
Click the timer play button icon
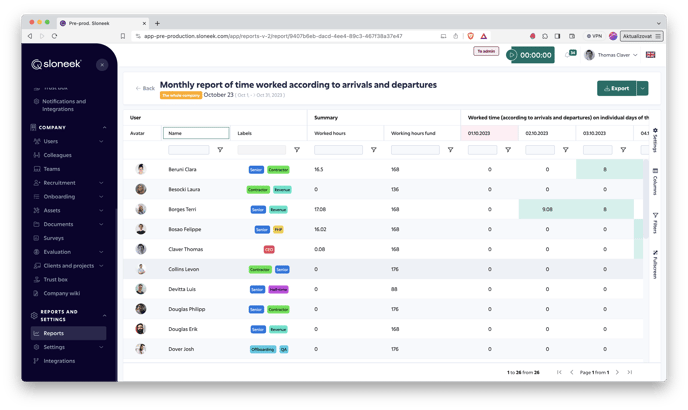pyautogui.click(x=511, y=55)
